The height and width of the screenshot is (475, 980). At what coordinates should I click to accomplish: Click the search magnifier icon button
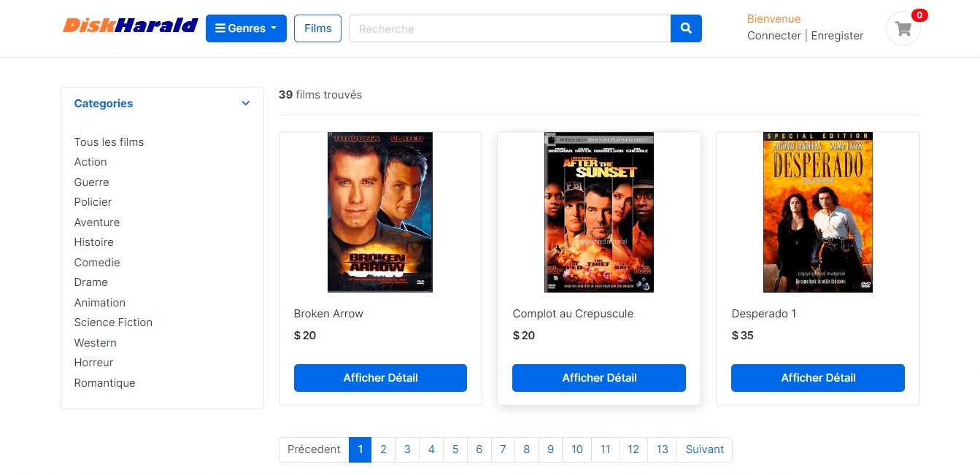click(686, 28)
